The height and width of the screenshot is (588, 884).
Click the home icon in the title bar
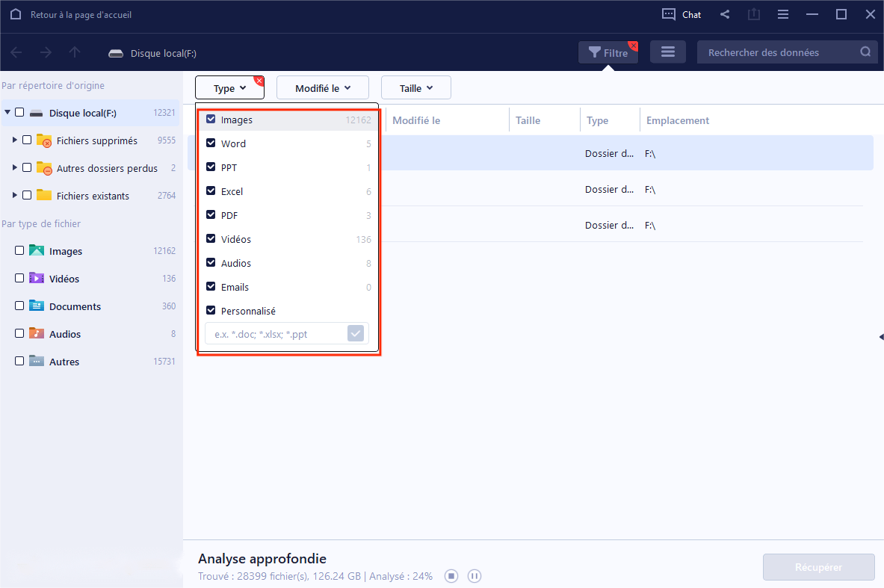click(x=16, y=14)
